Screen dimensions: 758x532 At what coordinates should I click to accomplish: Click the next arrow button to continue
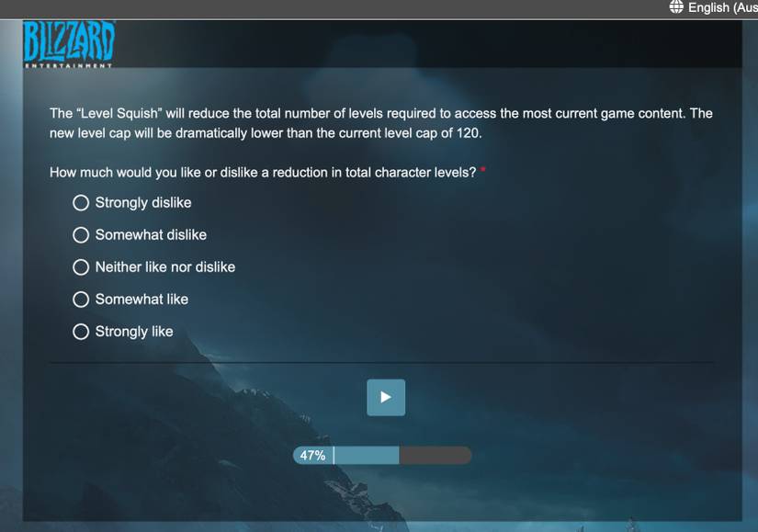coord(386,398)
